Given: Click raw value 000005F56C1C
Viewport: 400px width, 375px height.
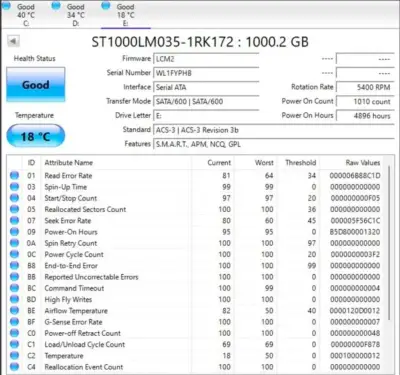Looking at the screenshot, I should point(355,220).
